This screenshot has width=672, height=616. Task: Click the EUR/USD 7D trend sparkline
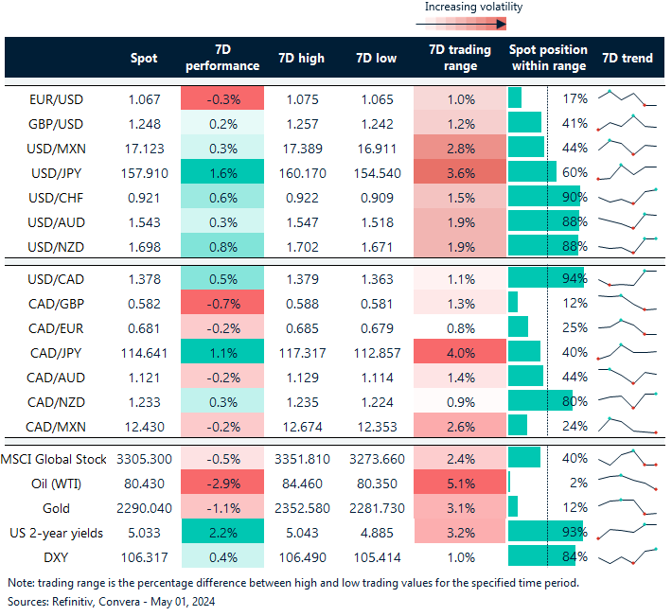point(626,98)
